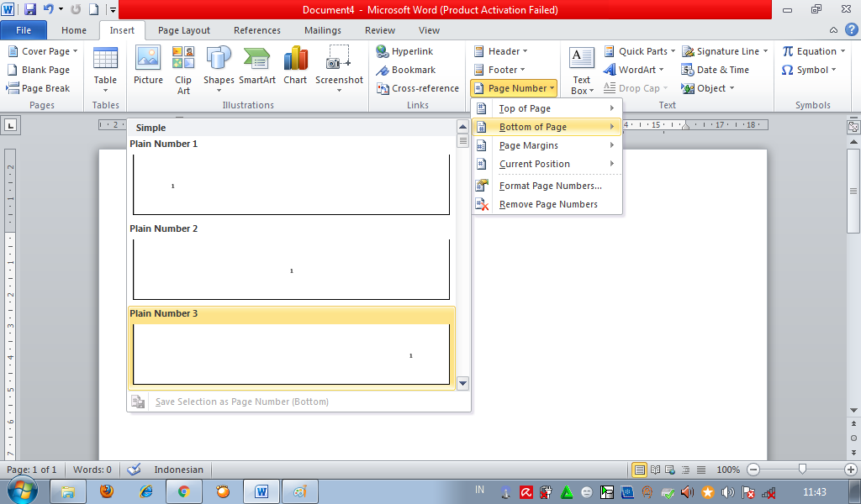Insert a Page Break
Viewport: 861px width, 504px height.
click(40, 88)
